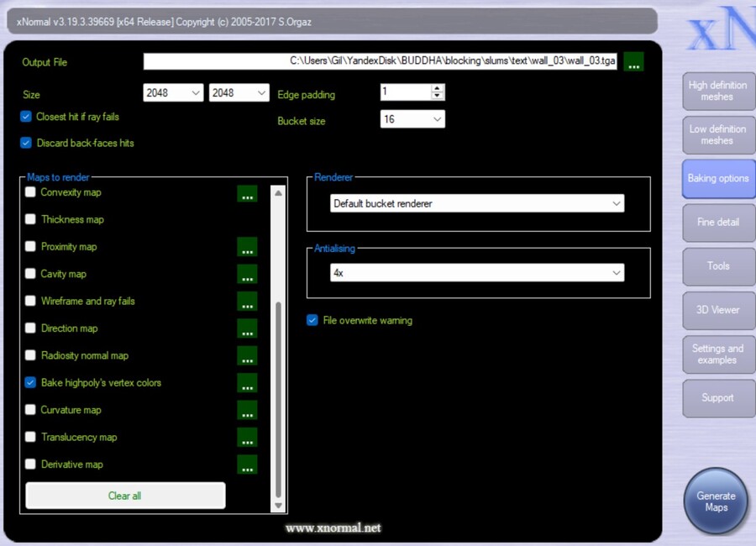Screen dimensions: 756x546
Task: Click the Output File path field
Action: (380, 61)
